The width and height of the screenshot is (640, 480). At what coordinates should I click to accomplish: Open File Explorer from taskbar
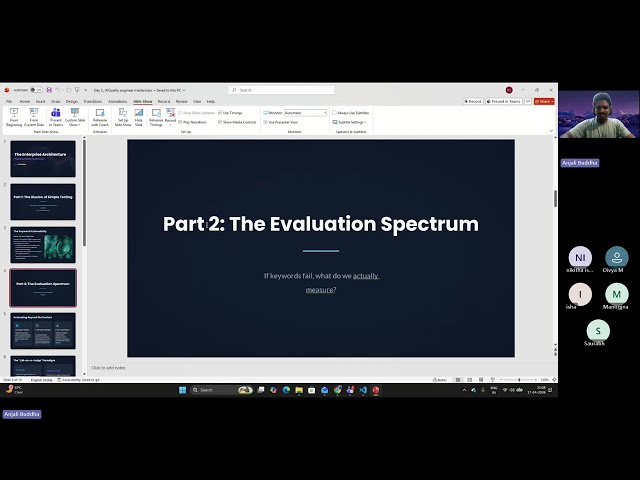(x=299, y=390)
